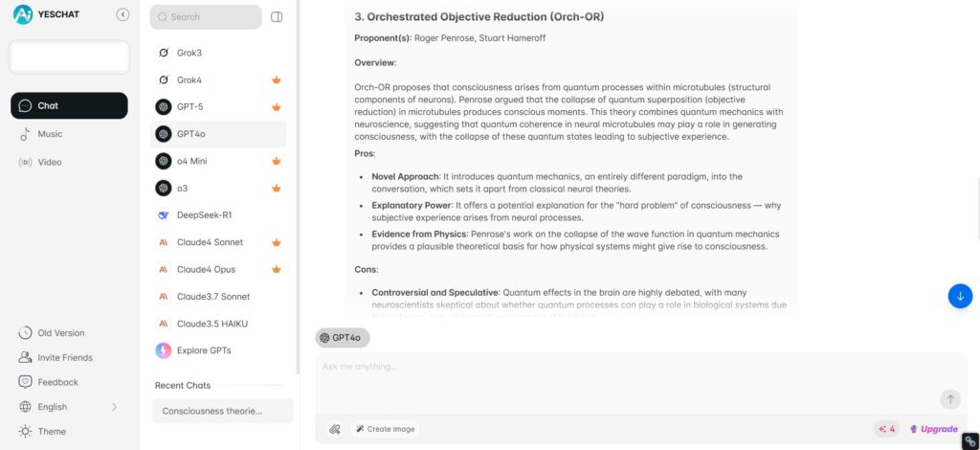The width and height of the screenshot is (980, 450).
Task: Open the YESCHAT logo home
Action: coord(47,14)
